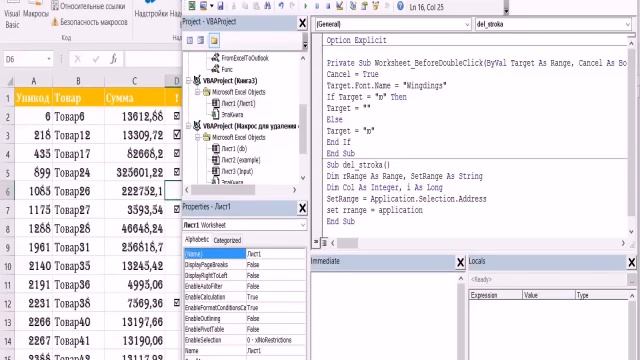The width and height of the screenshot is (640, 360).
Task: Click the Break (pause) toolbar icon
Action: pyautogui.click(x=317, y=6)
